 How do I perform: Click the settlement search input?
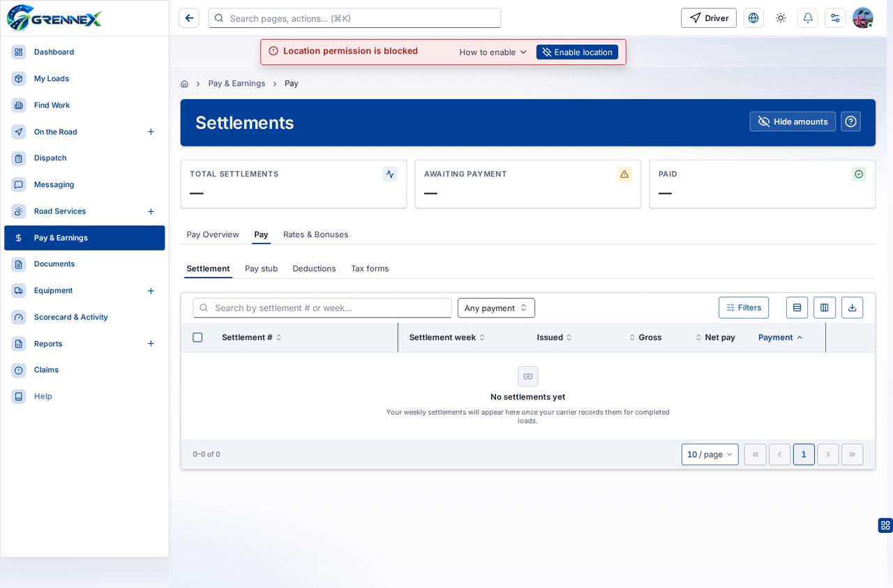coord(322,308)
